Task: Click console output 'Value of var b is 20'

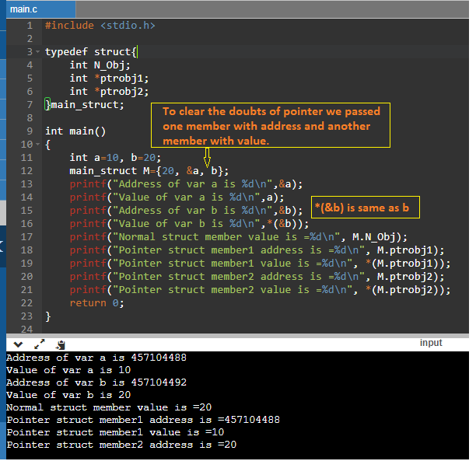Action: [x=68, y=395]
